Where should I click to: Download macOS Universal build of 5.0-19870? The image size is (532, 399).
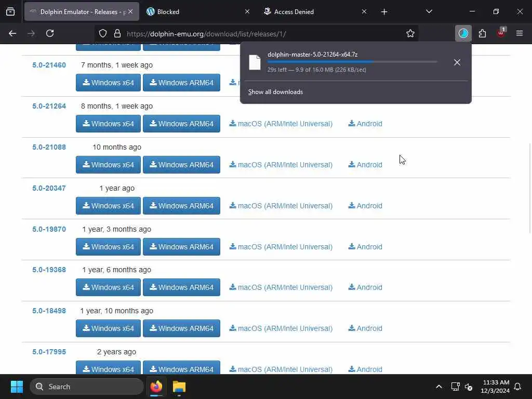point(281,247)
